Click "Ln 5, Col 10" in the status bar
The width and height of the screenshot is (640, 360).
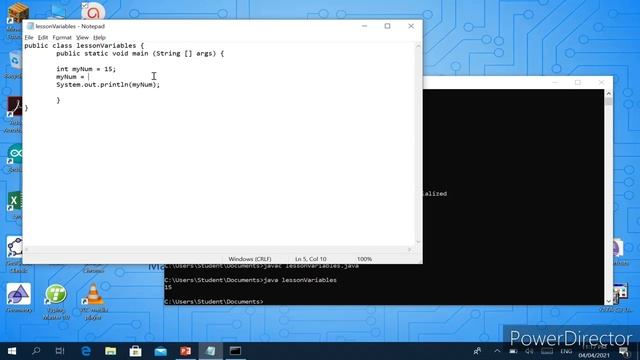coord(311,259)
